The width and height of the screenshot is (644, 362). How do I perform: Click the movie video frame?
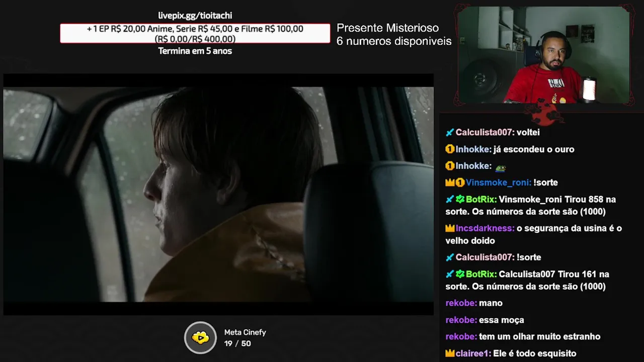click(218, 195)
